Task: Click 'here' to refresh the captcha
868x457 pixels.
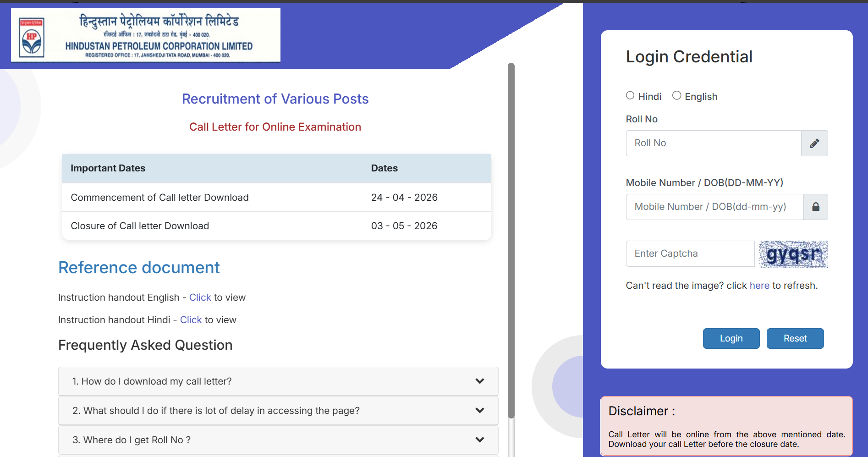Action: [x=759, y=285]
